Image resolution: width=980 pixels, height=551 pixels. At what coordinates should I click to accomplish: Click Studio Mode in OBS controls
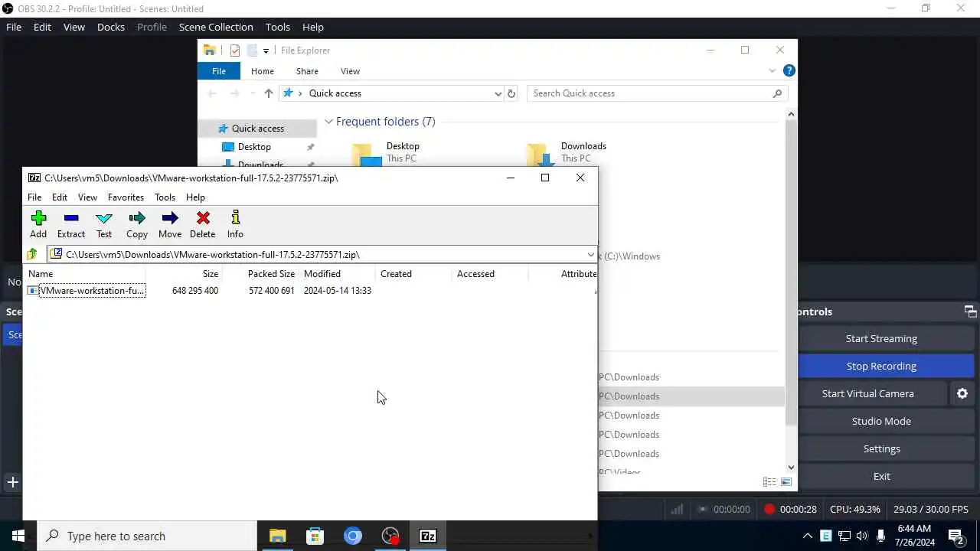[881, 421]
